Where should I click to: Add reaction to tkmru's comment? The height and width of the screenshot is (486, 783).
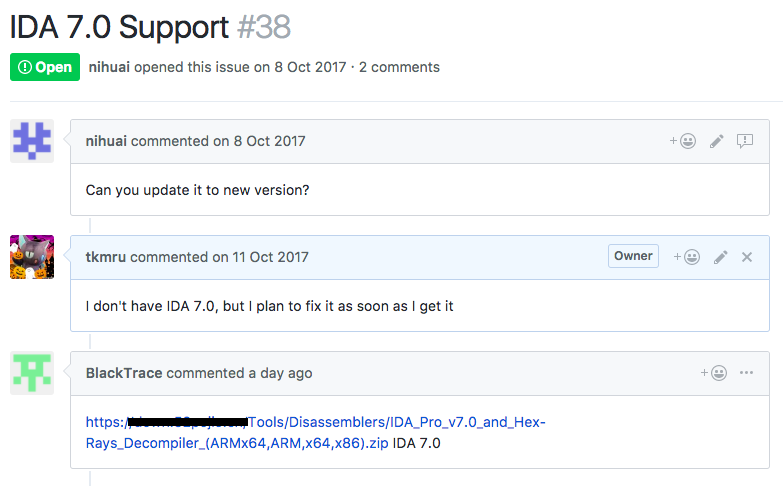coord(687,257)
